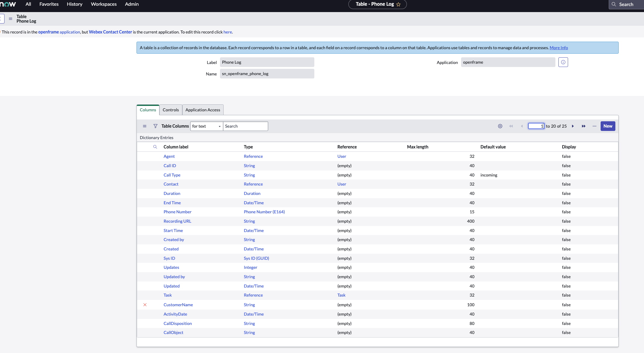Click the Table - Phone Log title pill
Viewport: 644px width, 353px height.
(x=377, y=4)
